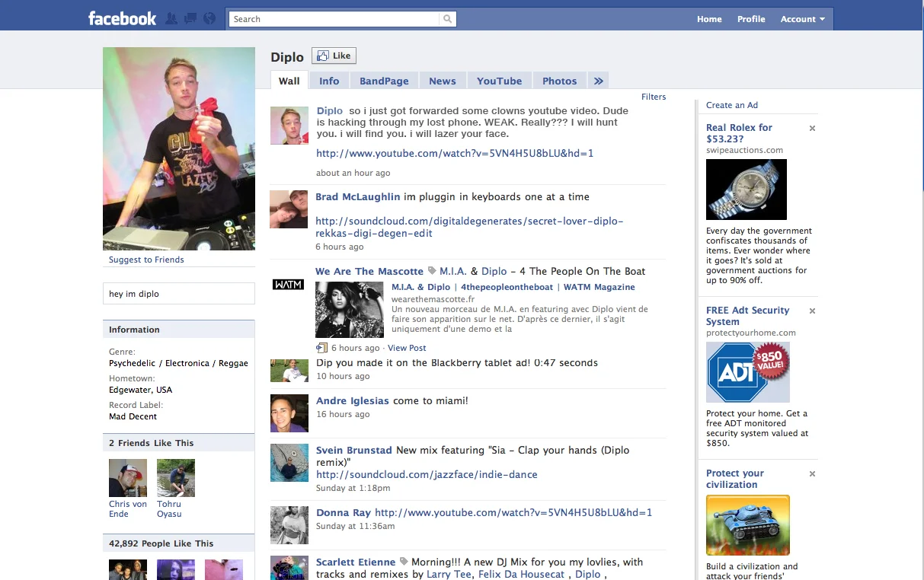Click Mad Decent record label text
Viewport: 924px width, 580px height.
point(133,416)
